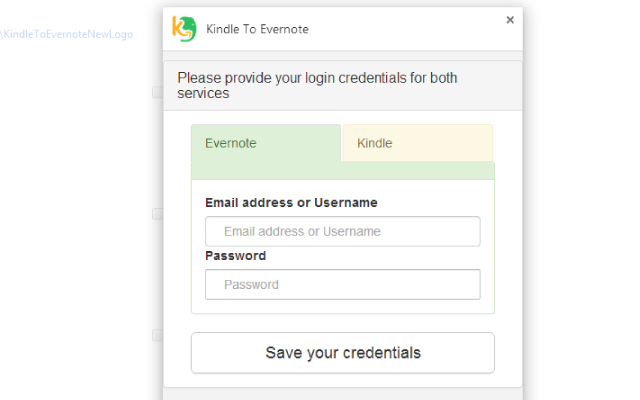Click the bold Password label

coord(235,255)
